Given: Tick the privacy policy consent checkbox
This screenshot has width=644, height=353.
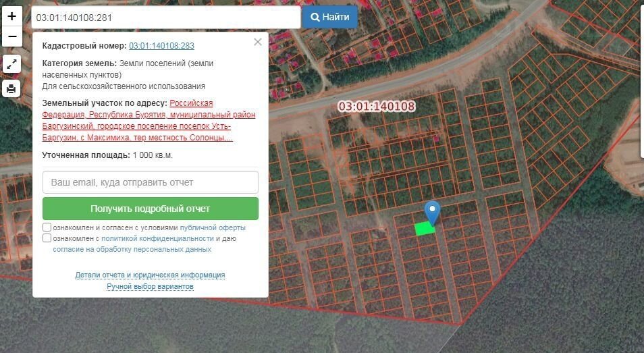Looking at the screenshot, I should pyautogui.click(x=47, y=238).
